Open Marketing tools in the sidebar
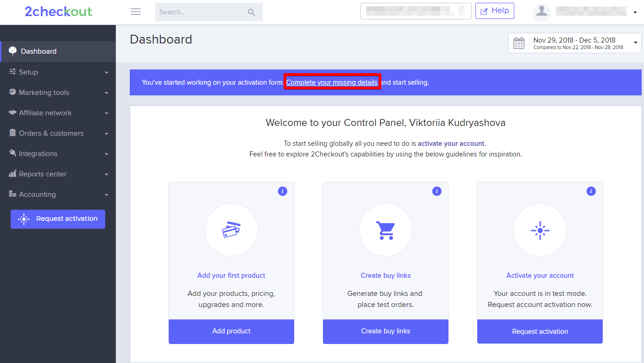The height and width of the screenshot is (363, 644). pyautogui.click(x=58, y=92)
